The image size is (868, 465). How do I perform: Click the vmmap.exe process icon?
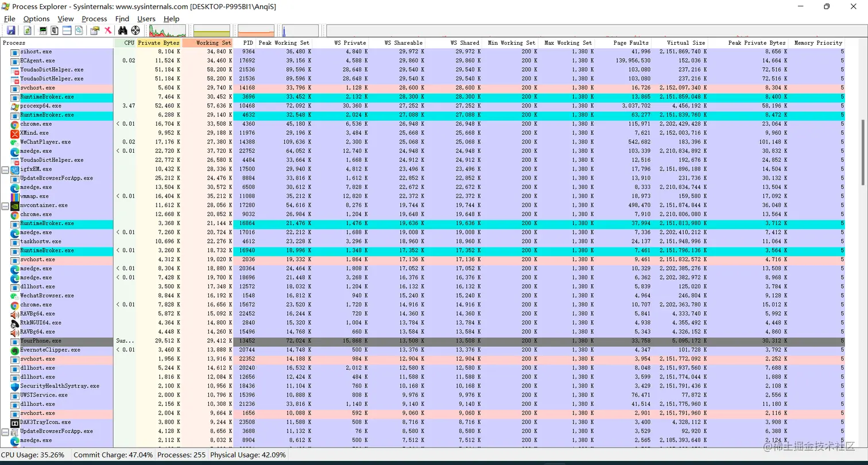(15, 196)
